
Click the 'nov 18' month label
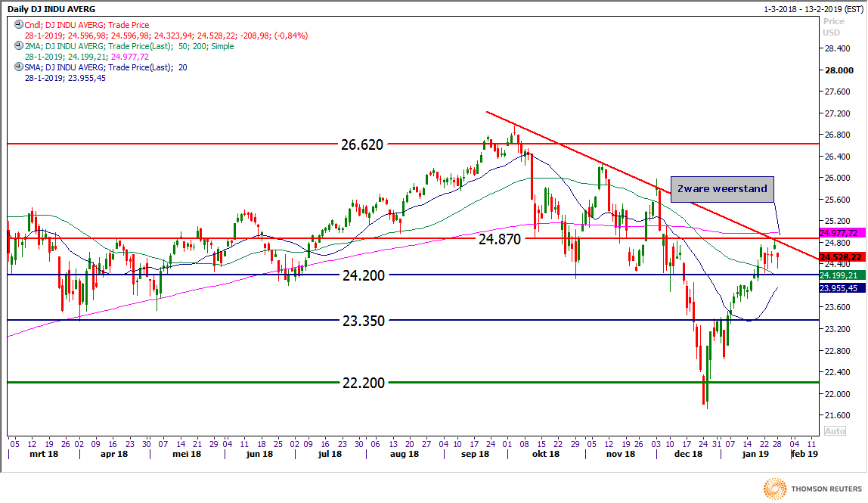tap(621, 455)
